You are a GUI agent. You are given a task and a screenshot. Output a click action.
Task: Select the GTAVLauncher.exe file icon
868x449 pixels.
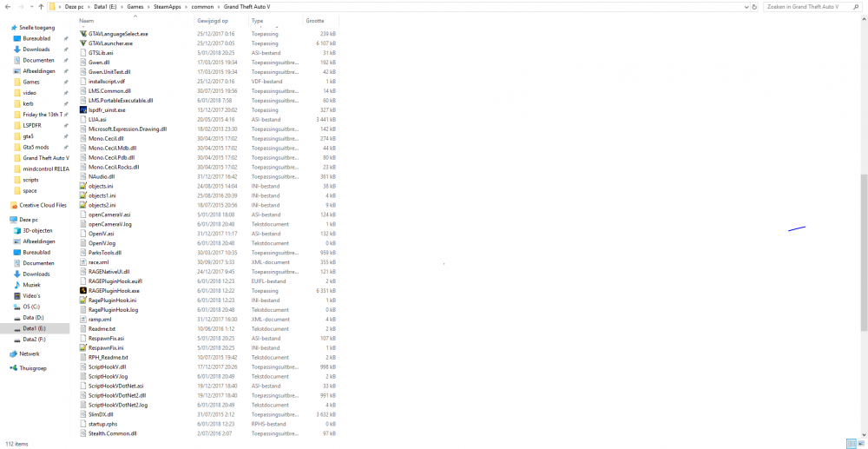83,43
